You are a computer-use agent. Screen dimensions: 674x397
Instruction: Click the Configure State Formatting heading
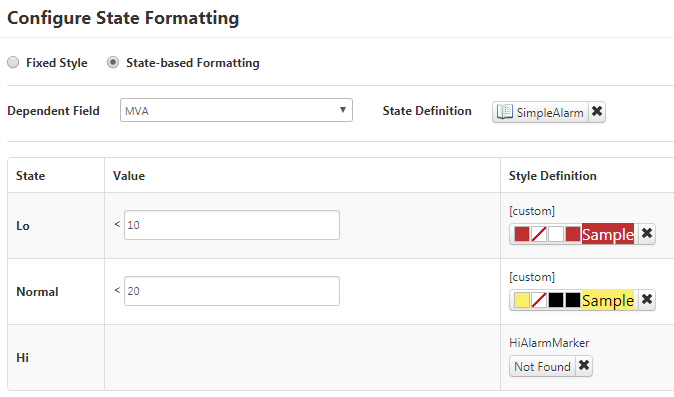pos(123,18)
